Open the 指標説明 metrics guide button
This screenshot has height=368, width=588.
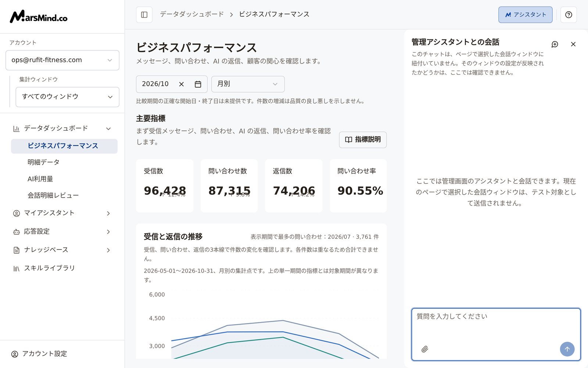(x=363, y=140)
